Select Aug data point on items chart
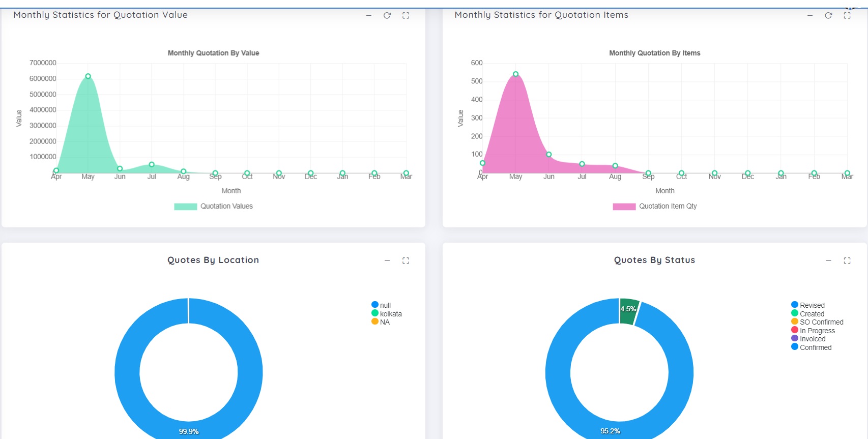Viewport: 868px width, 439px height. (615, 166)
